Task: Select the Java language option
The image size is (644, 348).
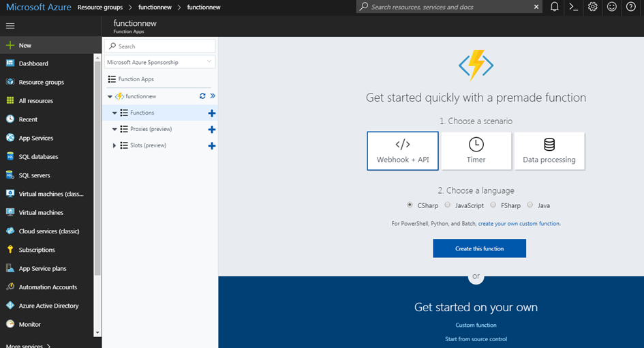Action: coord(530,205)
